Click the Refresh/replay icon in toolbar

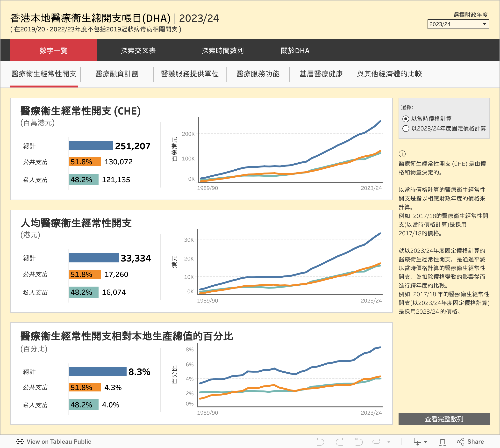click(x=377, y=442)
